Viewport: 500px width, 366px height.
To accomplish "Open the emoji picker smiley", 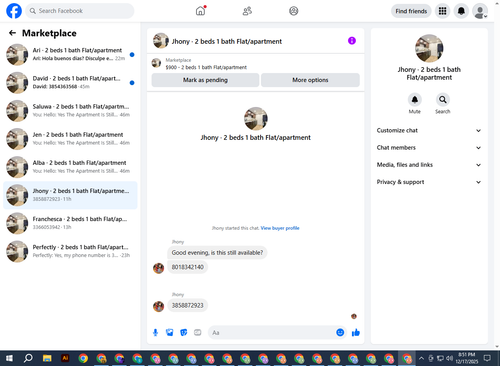I will tap(340, 332).
